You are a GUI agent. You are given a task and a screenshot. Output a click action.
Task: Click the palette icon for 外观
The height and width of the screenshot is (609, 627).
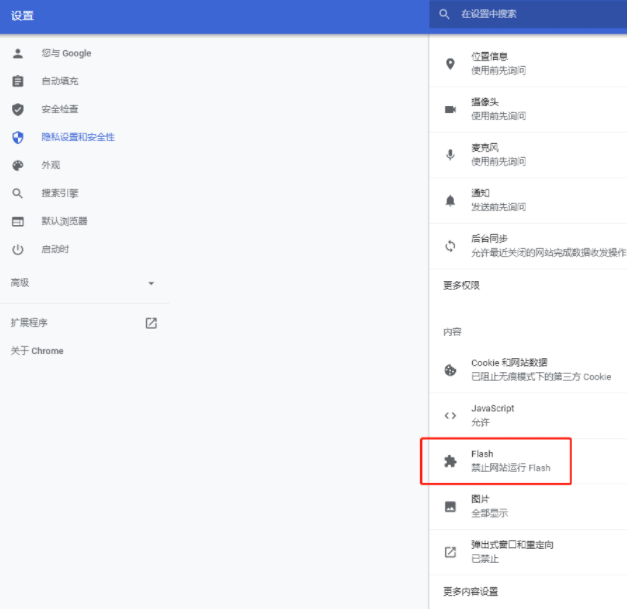coord(18,165)
